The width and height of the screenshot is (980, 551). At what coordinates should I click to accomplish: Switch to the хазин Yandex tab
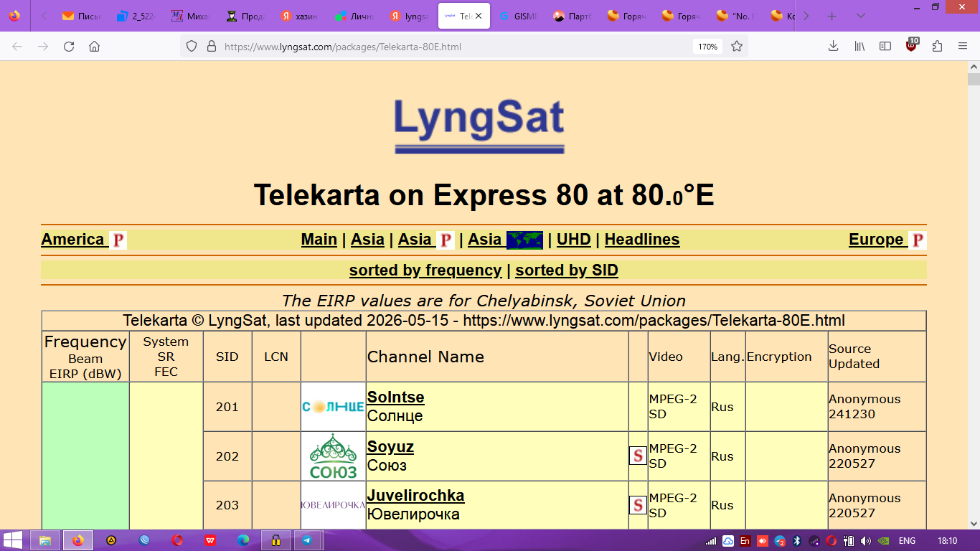[x=299, y=16]
